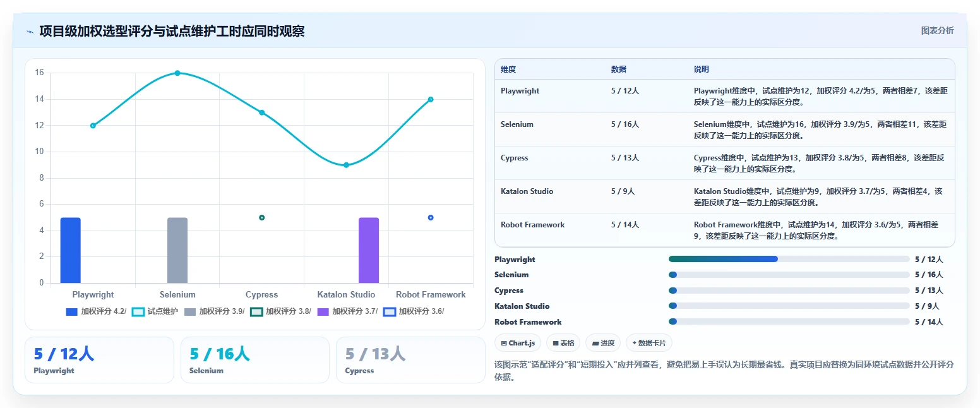Viewport: 980px width, 408px height.
Task: Toggle the 加权评分 3.7/ legend entry
Action: tap(347, 311)
